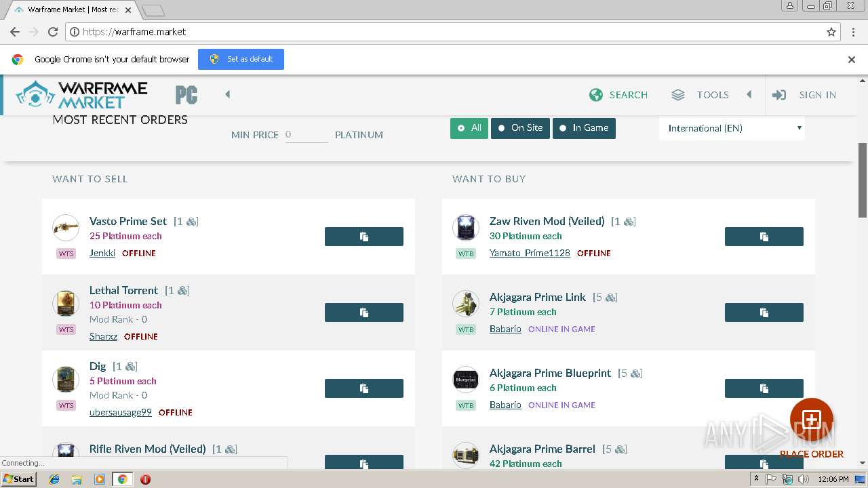Select the All orders filter
This screenshot has height=488, width=868.
pyautogui.click(x=469, y=128)
